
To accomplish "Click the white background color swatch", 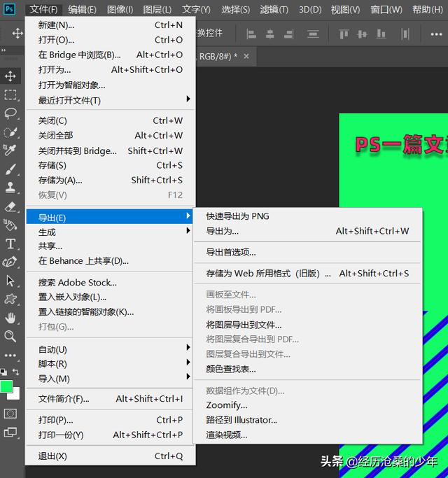I will (x=16, y=395).
